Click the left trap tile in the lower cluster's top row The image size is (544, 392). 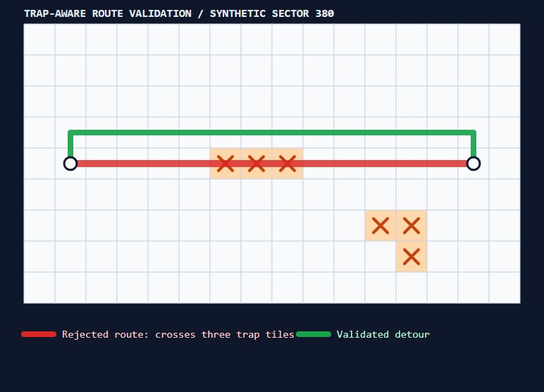[381, 226]
